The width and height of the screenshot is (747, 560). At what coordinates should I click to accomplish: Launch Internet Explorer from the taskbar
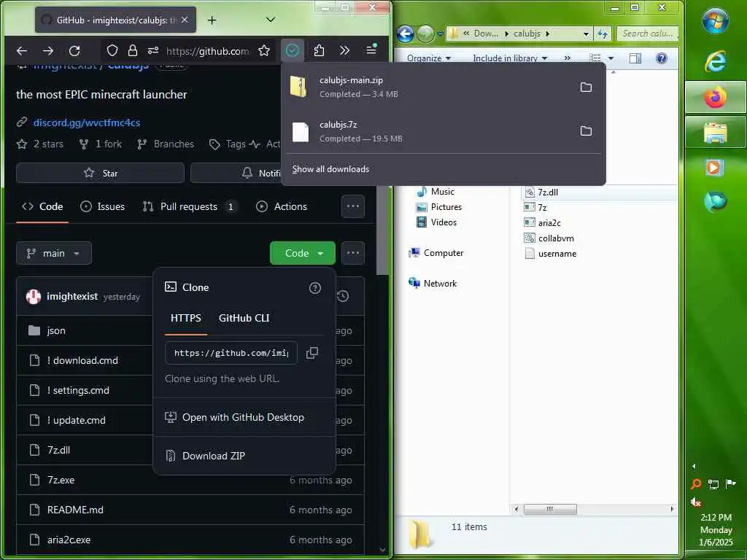tap(716, 61)
